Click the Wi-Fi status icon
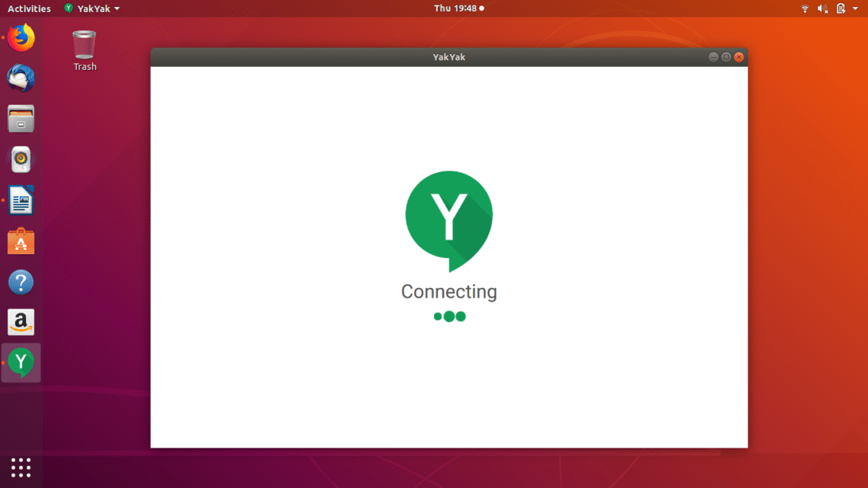The width and height of the screenshot is (868, 488). click(805, 8)
